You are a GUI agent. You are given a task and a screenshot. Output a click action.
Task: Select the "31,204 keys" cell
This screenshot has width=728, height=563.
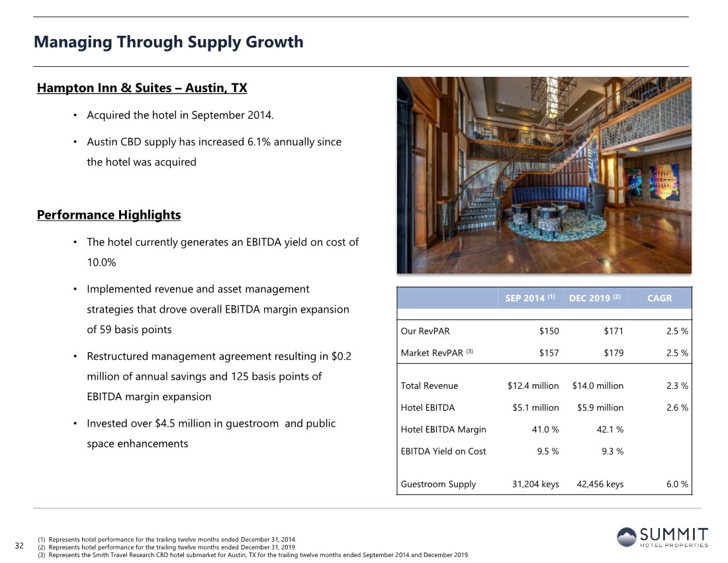click(535, 484)
